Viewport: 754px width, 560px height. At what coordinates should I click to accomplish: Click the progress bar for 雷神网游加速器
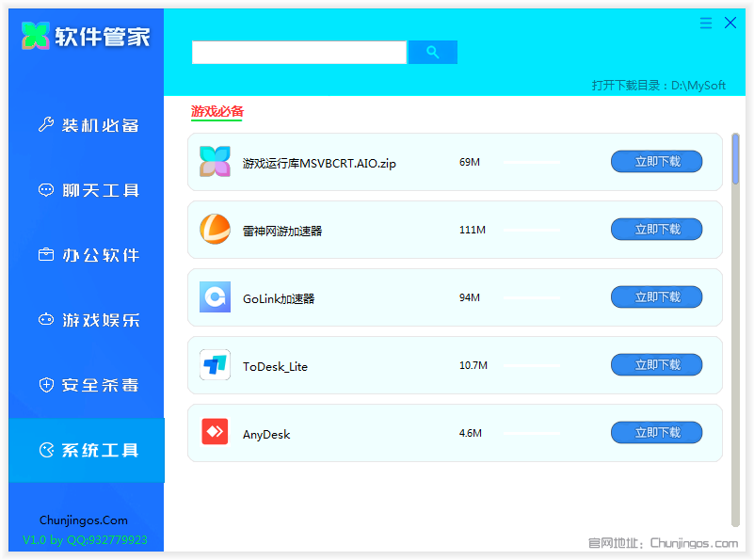pos(533,231)
